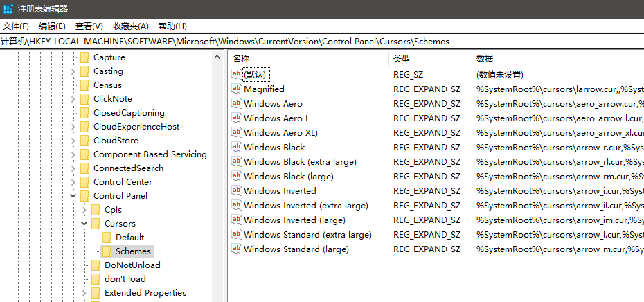Click the folder icon of the CloudStore key
Screen dimensions: 644x302
84,141
